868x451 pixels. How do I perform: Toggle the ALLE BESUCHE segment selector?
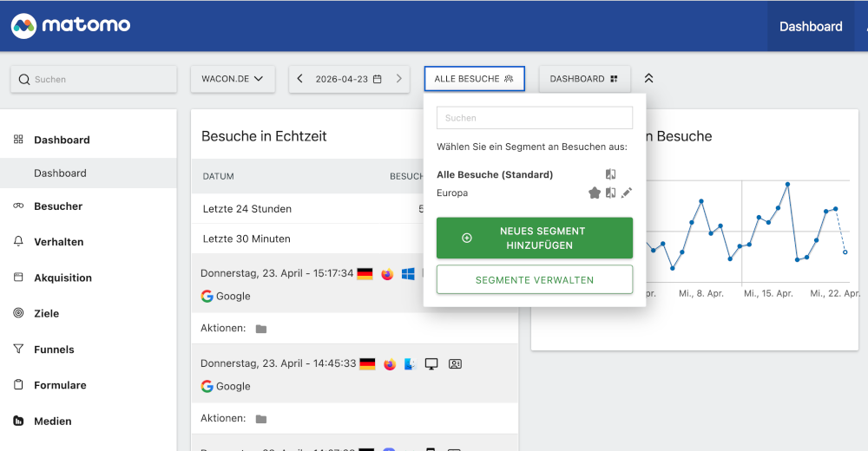(x=474, y=79)
